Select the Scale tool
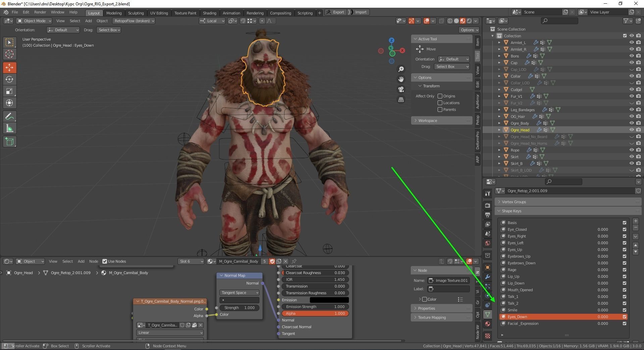The image size is (644, 350). point(9,91)
